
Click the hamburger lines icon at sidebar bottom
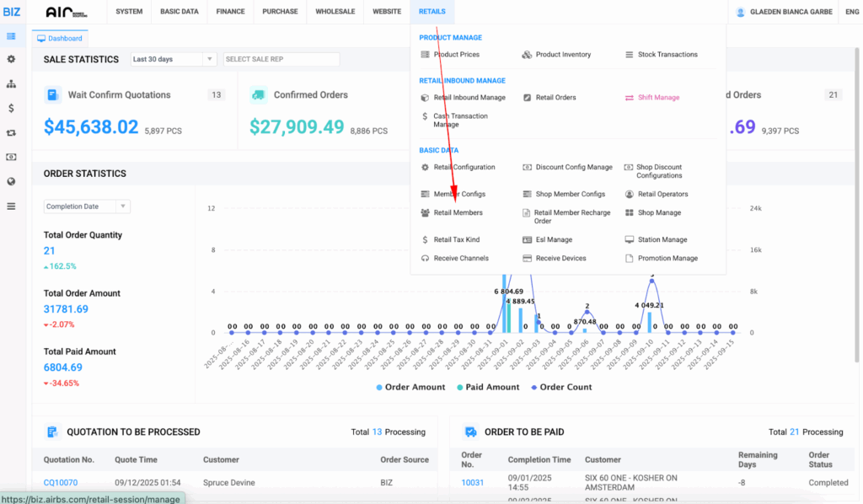point(11,206)
